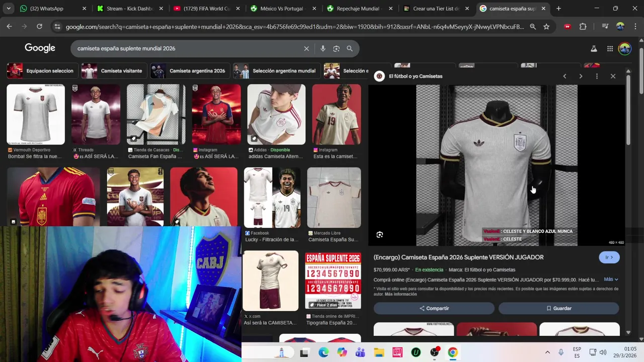Start voice search with the microphone icon
Viewport: 644px width, 362px height.
point(323,49)
